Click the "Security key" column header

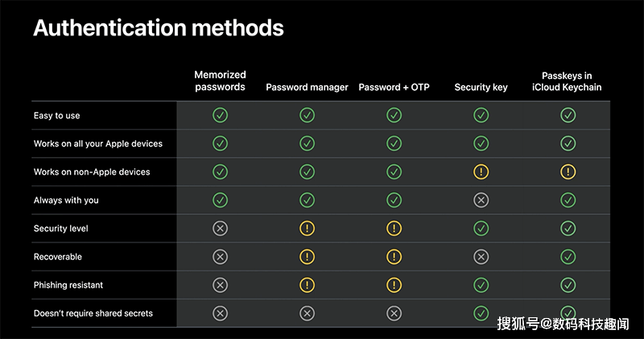tap(481, 87)
